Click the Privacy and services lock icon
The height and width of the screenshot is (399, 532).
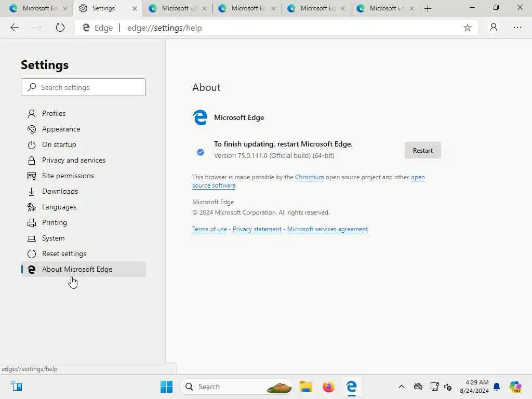(32, 161)
